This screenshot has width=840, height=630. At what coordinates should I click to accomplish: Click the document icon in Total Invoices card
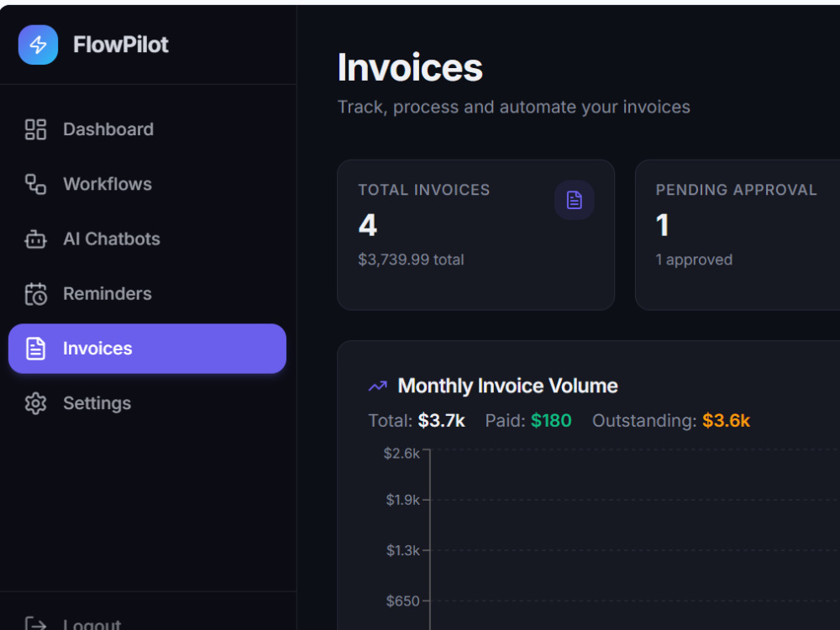coord(575,201)
